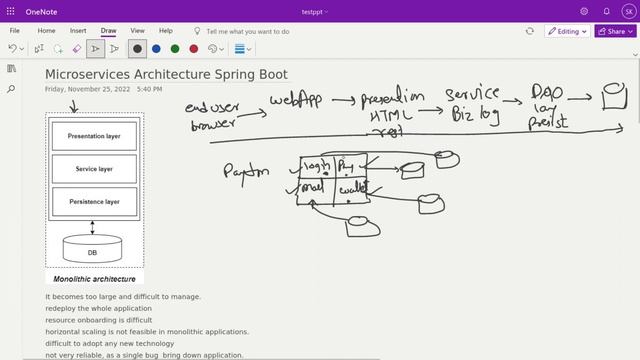Collapse the ribbon chevron
Viewport: 640px width, 360px height.
635,54
